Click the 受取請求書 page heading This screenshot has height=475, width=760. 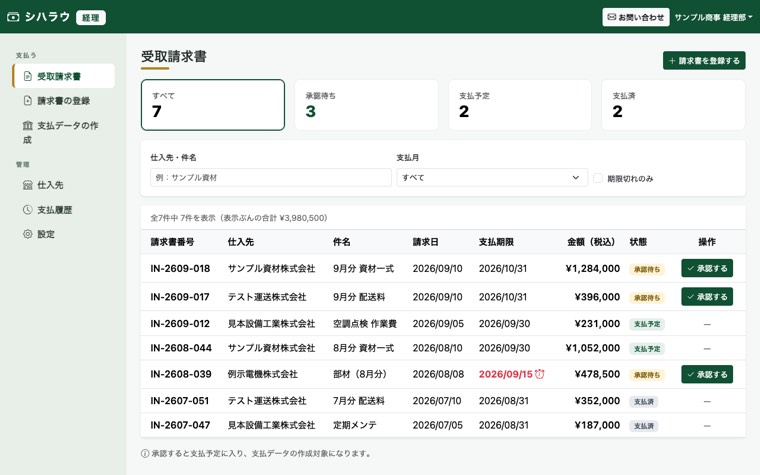[174, 56]
